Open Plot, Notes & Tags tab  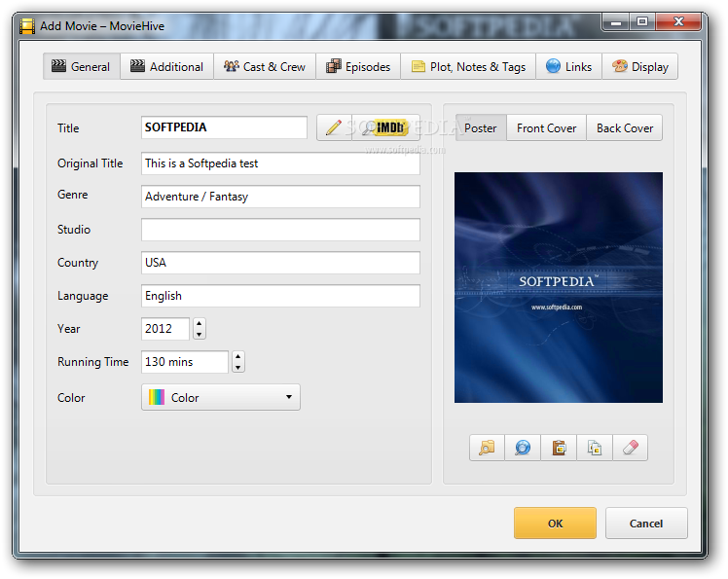468,66
